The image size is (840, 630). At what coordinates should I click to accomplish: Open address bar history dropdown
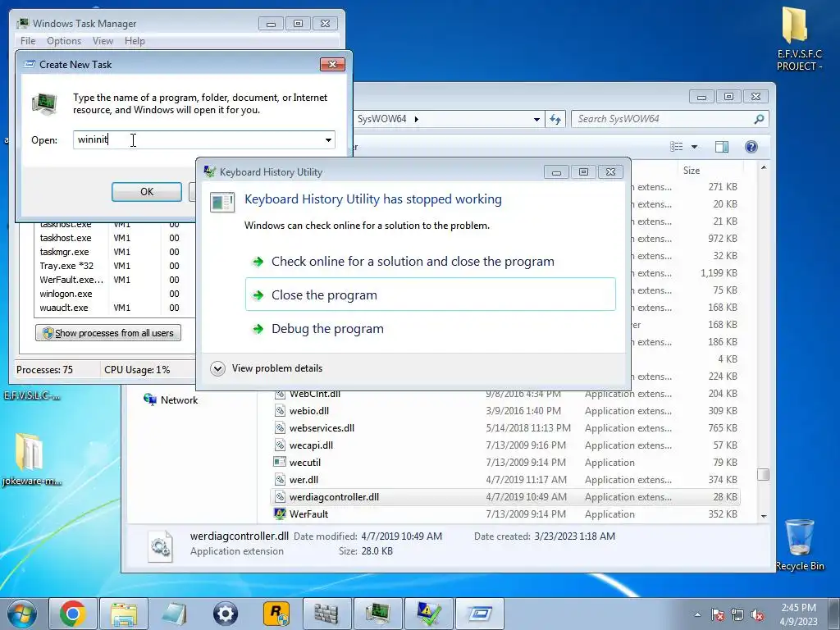click(536, 119)
